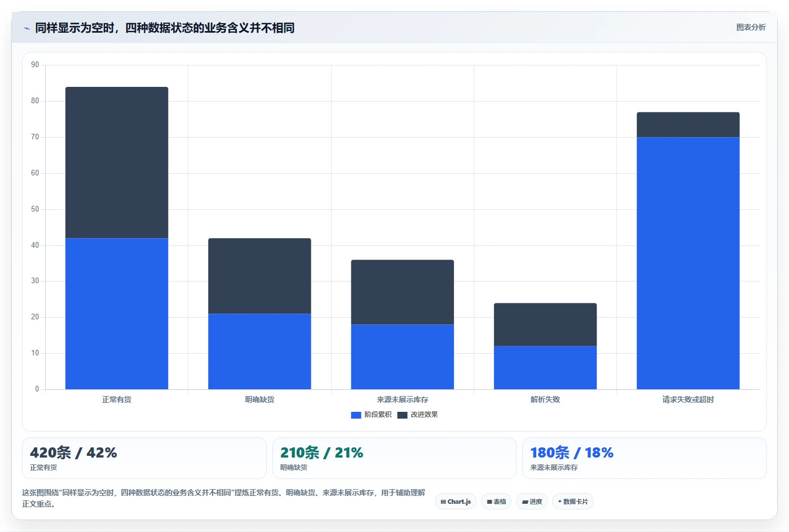Select the Chart.js tag
Screen dimensions: 789x532
point(456,502)
